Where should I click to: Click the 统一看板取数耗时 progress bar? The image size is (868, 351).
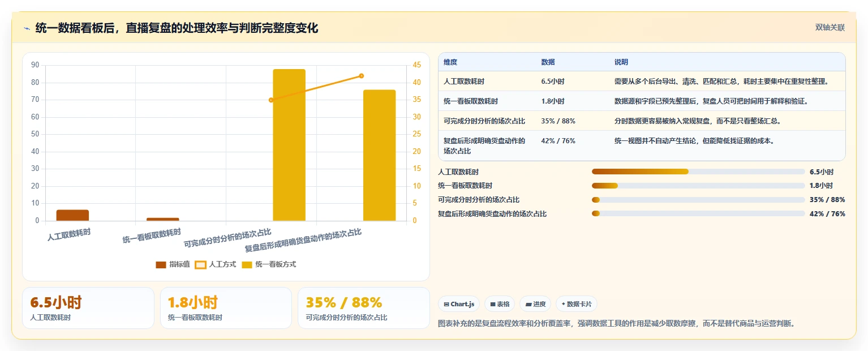698,186
